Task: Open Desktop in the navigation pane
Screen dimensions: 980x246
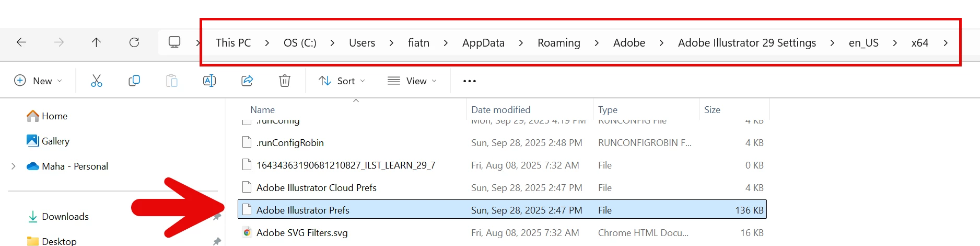Action: [52, 241]
